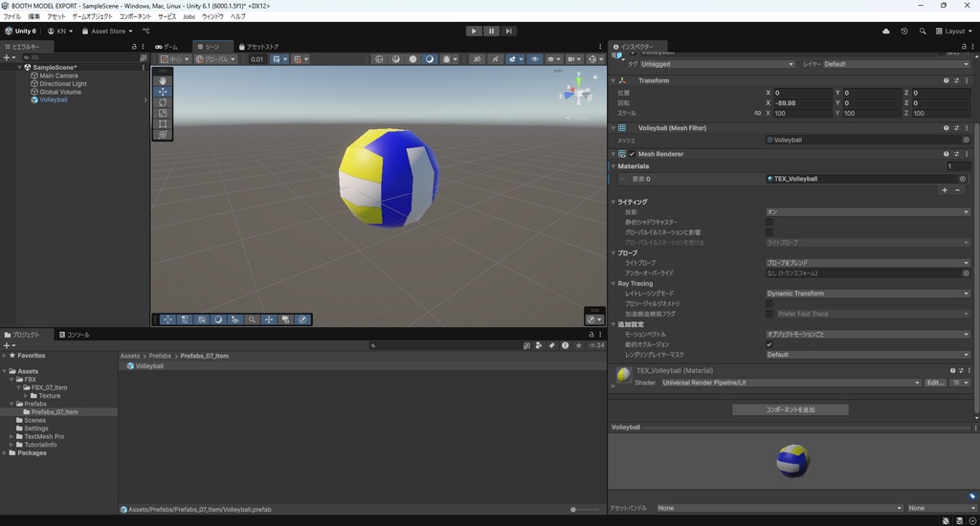The width and height of the screenshot is (980, 526).
Task: Click the rotation X field -89.98
Action: tap(803, 103)
